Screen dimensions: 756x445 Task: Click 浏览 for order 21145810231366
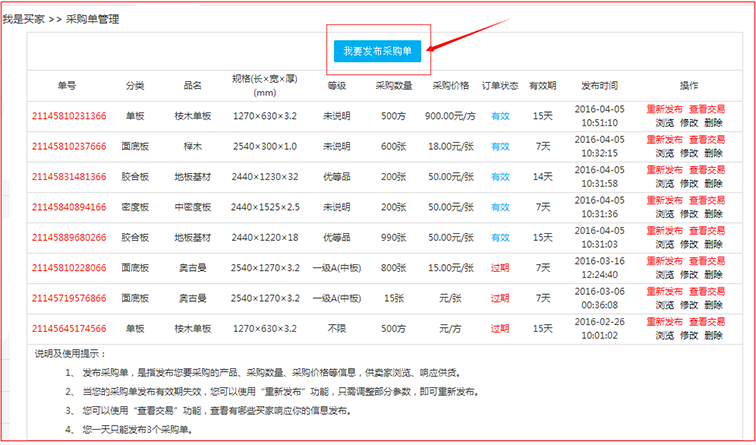tap(665, 123)
